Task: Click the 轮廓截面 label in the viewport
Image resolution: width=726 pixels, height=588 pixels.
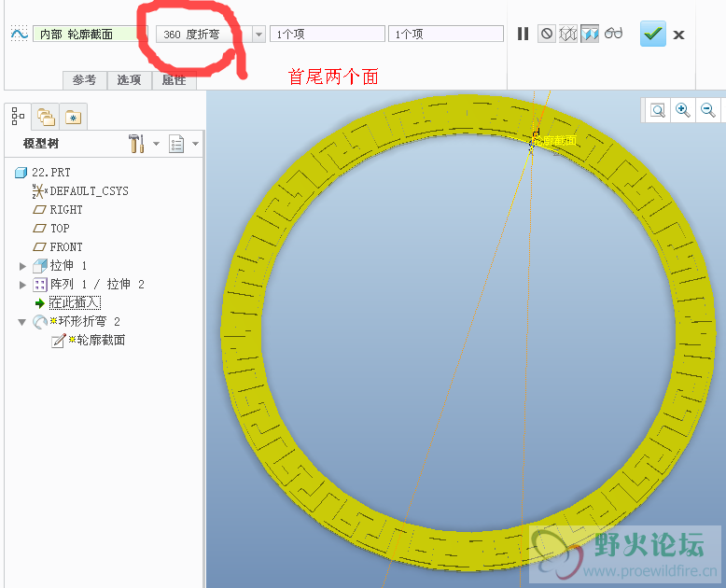Action: pos(555,140)
